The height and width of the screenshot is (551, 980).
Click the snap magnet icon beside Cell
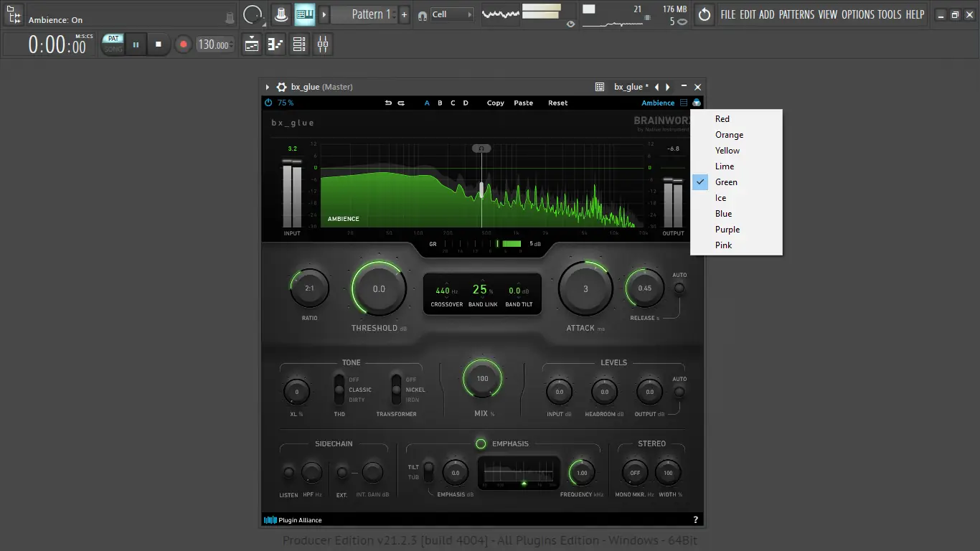tap(423, 14)
